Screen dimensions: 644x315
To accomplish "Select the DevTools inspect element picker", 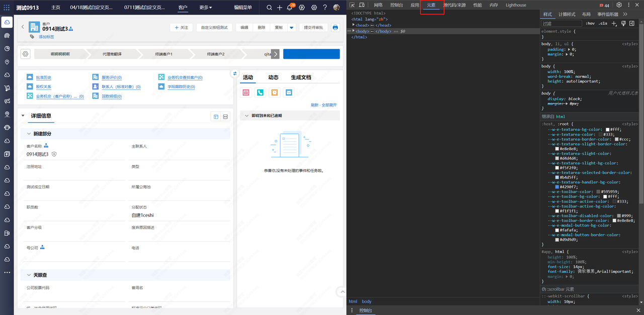I will click(x=352, y=5).
